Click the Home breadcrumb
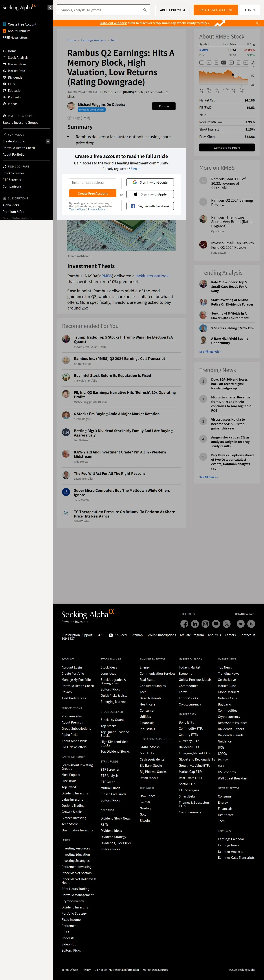This screenshot has width=264, height=980. click(x=71, y=40)
